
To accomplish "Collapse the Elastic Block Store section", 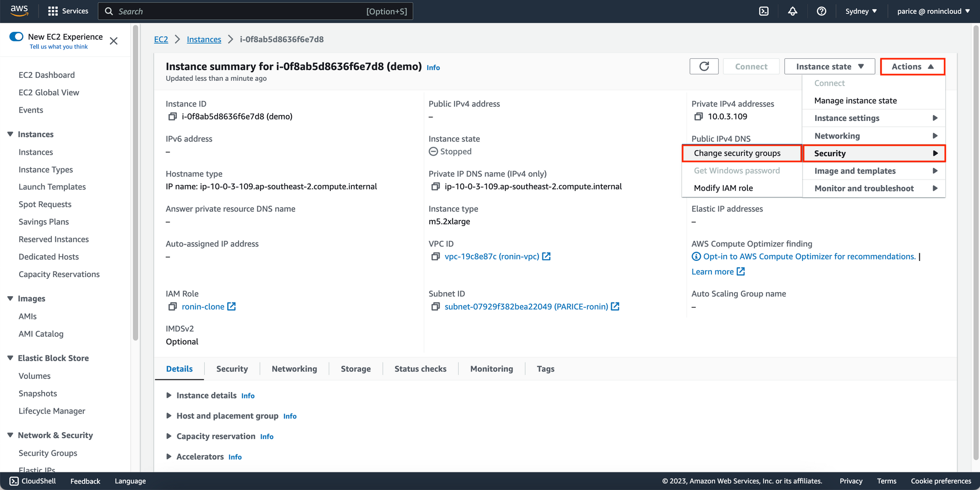I will 10,358.
